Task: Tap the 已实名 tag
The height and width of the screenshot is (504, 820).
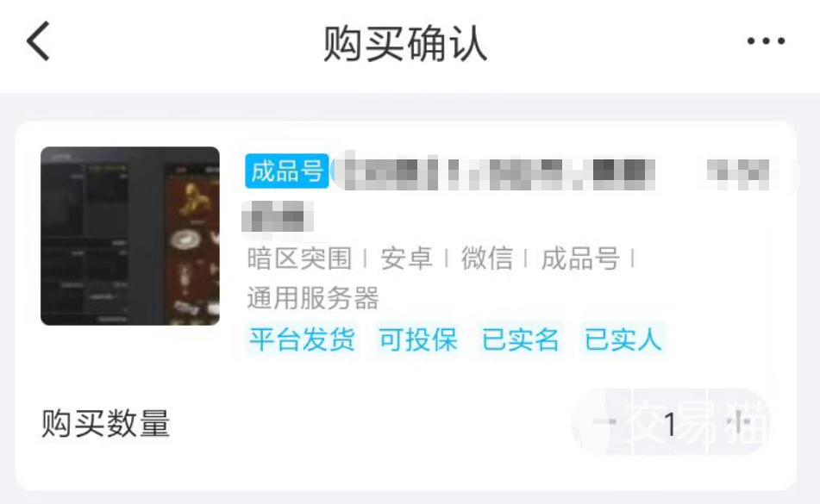Action: click(520, 339)
